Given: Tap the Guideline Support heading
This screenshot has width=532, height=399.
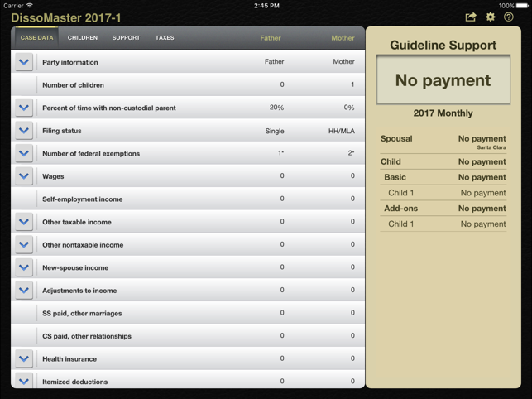Looking at the screenshot, I should pyautogui.click(x=443, y=46).
